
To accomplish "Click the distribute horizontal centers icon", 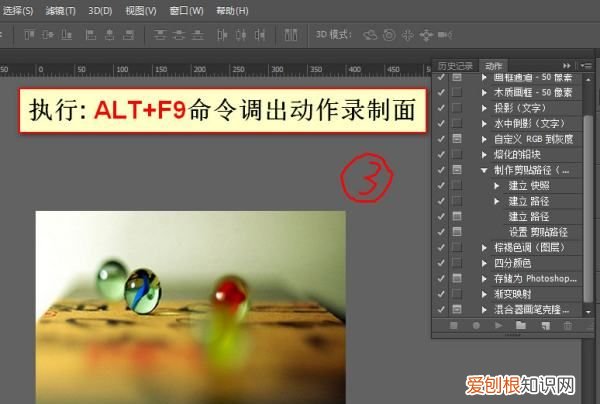I will click(241, 35).
